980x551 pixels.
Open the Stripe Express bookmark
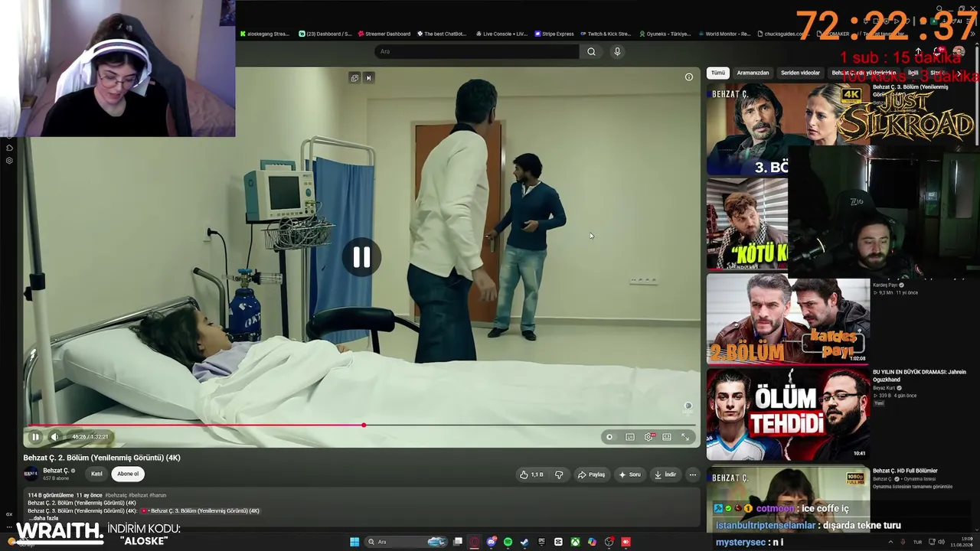coord(554,34)
